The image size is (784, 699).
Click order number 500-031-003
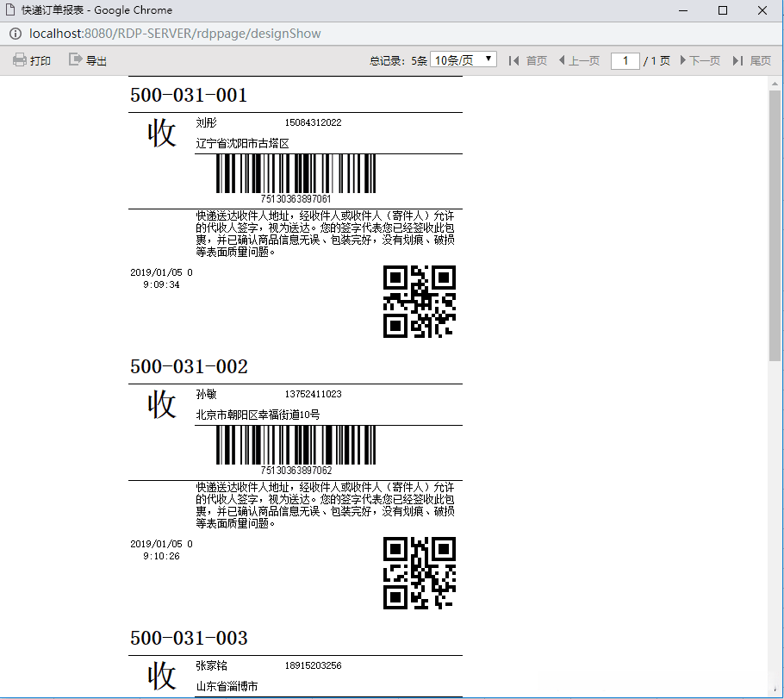tap(189, 638)
